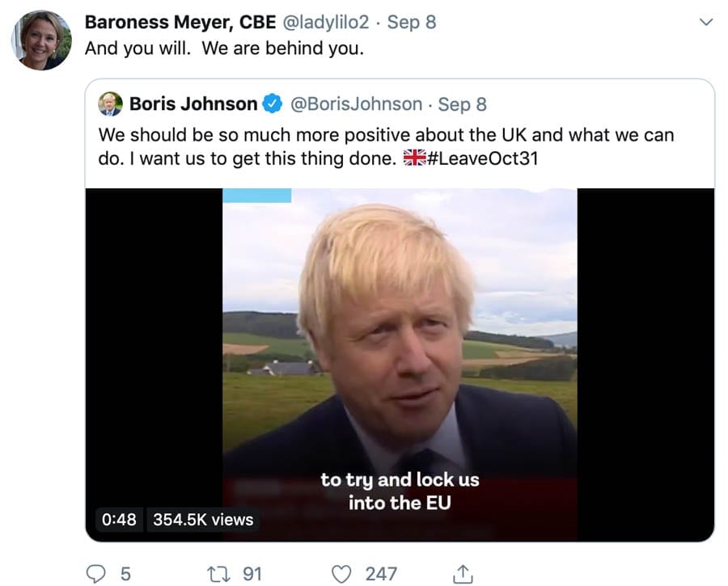Click the blue verified badge
The image size is (728, 586).
272,104
